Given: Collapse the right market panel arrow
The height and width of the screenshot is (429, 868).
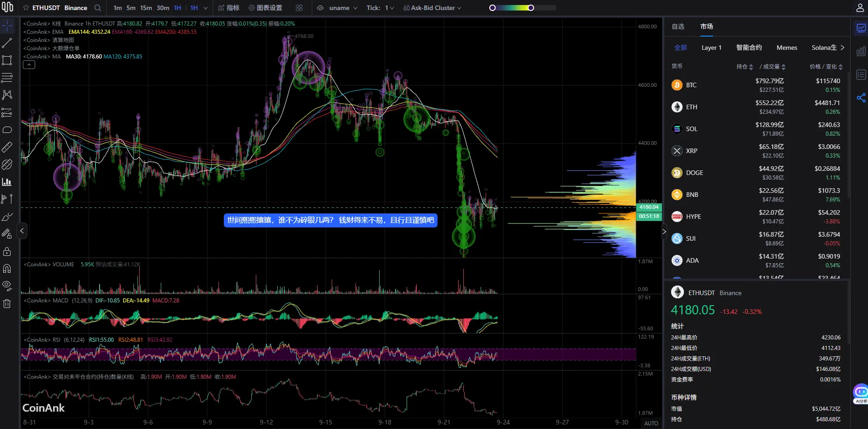Looking at the screenshot, I should 664,232.
